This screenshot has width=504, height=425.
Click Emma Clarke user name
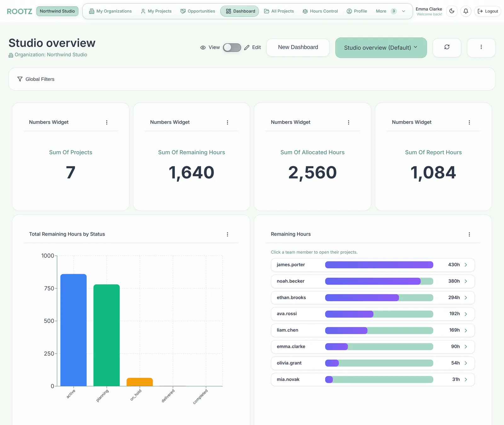pyautogui.click(x=429, y=9)
